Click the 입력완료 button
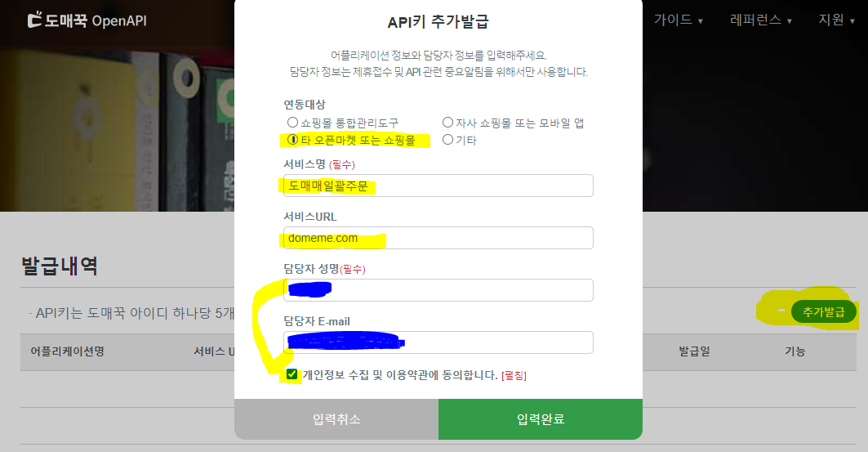Screen dimensions: 868x452 coord(541,419)
